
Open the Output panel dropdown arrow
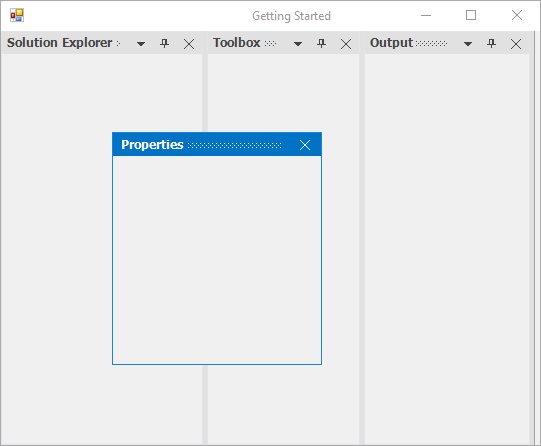468,44
